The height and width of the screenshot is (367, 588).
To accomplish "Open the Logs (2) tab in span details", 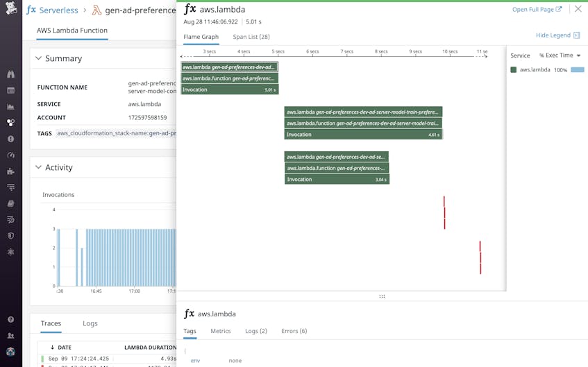I will pyautogui.click(x=256, y=331).
